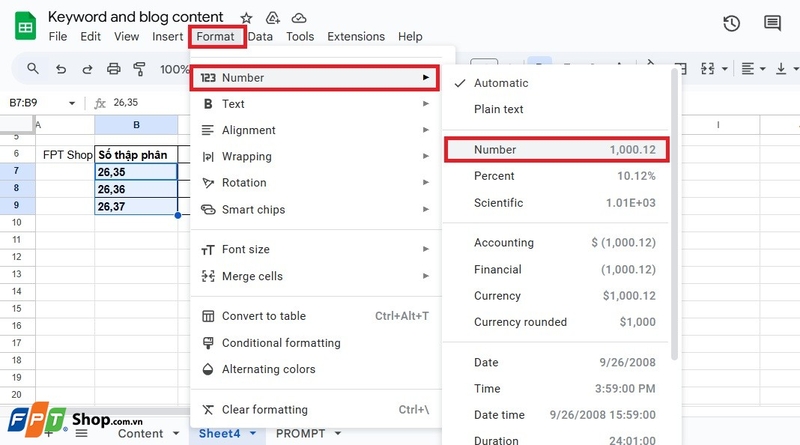
Task: Open the horizontal align dropdown arrow
Action: click(762, 68)
